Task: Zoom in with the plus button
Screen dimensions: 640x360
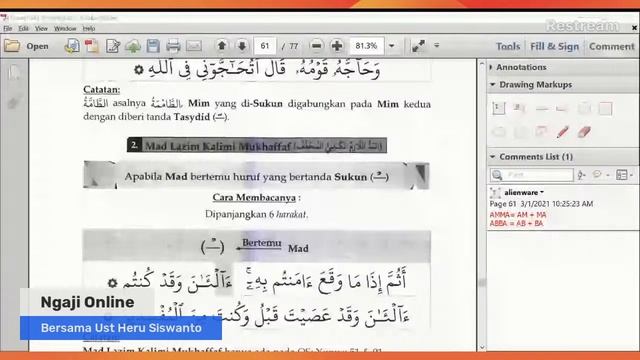Action: click(337, 46)
